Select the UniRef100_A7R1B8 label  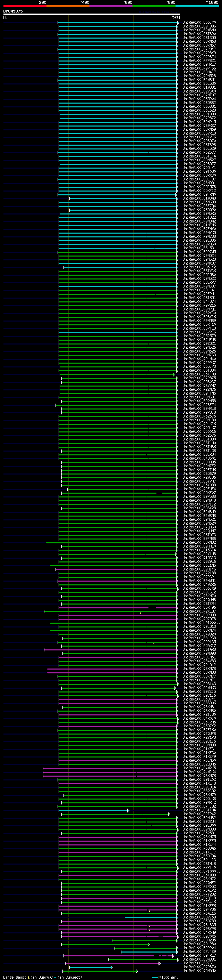pyautogui.click(x=199, y=573)
